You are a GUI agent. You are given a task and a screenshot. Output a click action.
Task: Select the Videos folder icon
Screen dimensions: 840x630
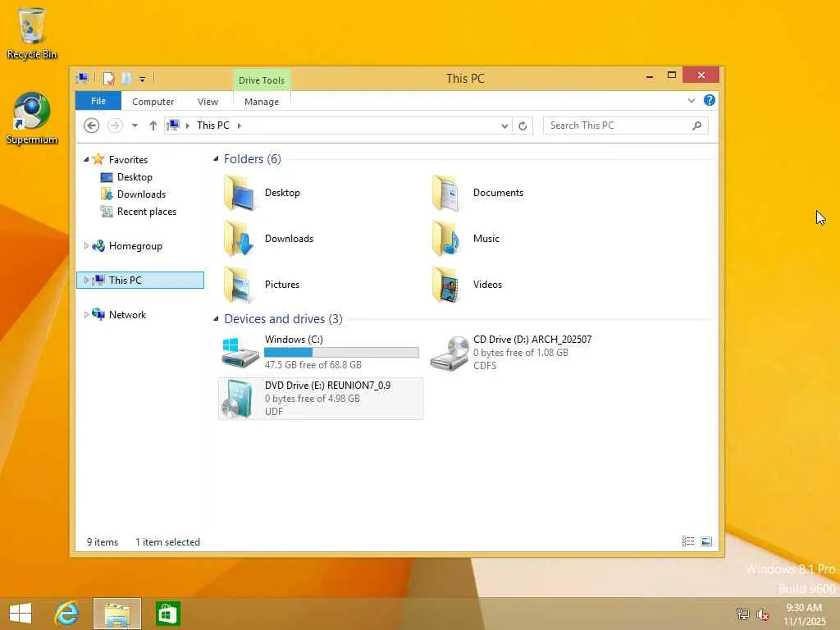[x=447, y=285]
